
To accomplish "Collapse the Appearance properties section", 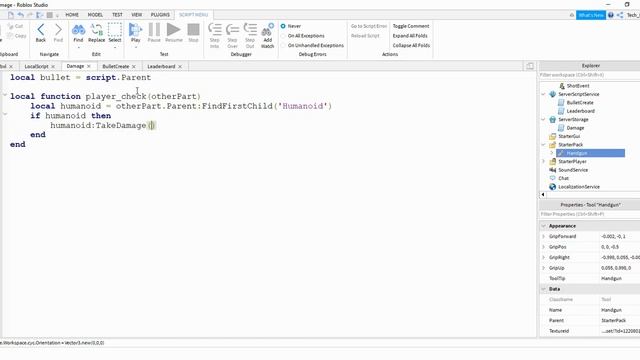I will (543, 226).
